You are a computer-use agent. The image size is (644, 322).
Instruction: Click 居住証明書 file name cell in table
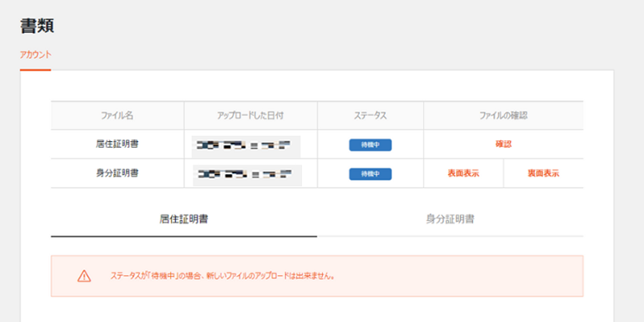(117, 145)
